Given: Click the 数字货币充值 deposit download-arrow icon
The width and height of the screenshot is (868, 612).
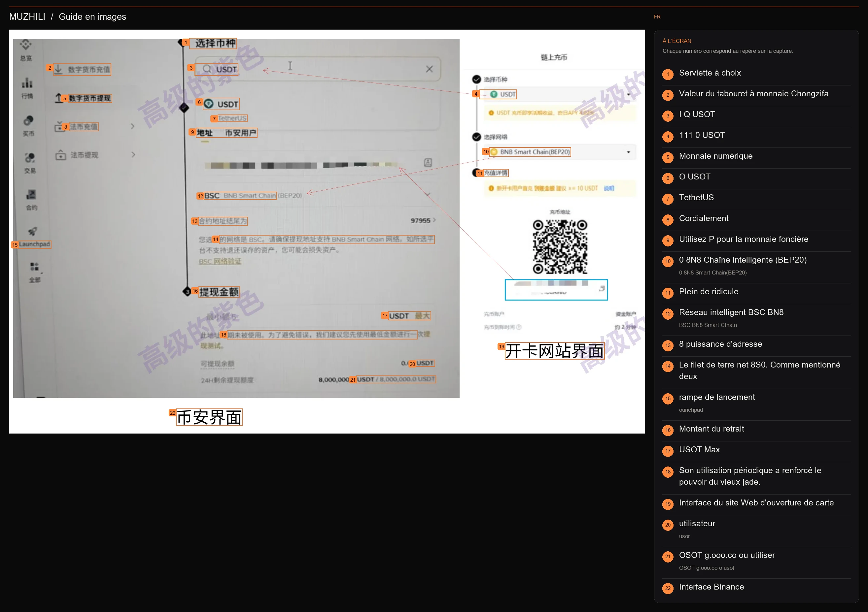Looking at the screenshot, I should click(x=58, y=69).
